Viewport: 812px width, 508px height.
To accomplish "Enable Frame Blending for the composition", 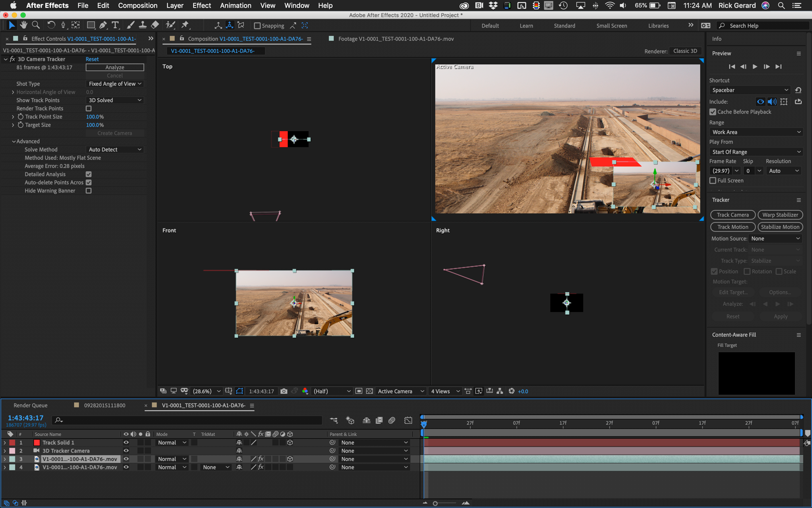I will pos(379,420).
